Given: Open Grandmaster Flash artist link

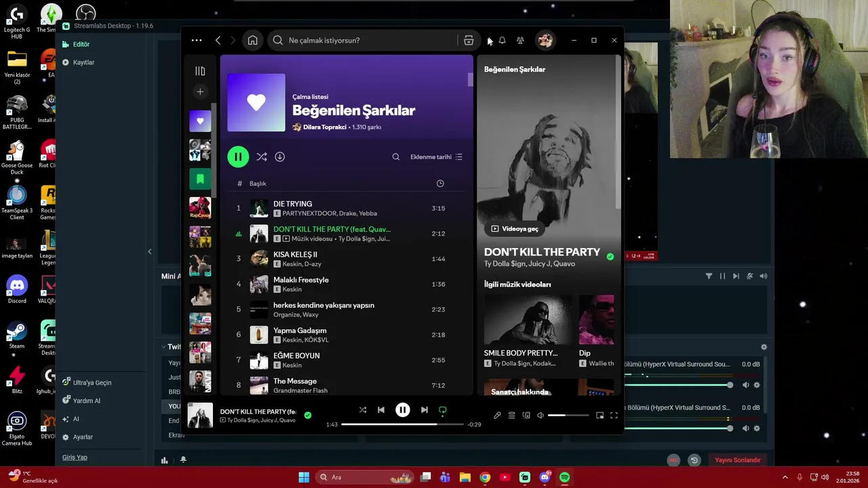Looking at the screenshot, I should [x=300, y=390].
